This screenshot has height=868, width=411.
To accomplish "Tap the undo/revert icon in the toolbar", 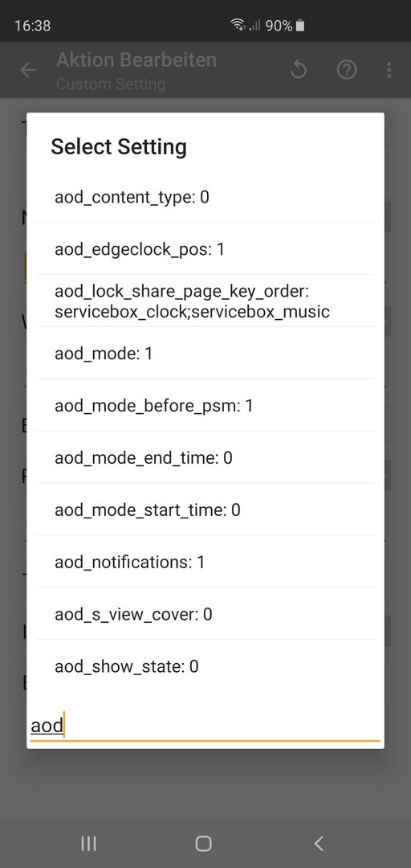I will pyautogui.click(x=298, y=70).
